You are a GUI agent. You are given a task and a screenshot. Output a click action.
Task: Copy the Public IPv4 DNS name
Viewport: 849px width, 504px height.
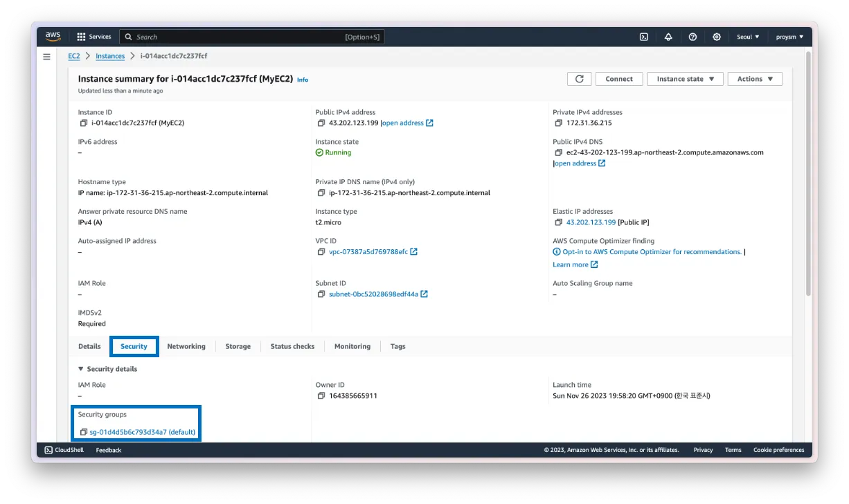pos(559,152)
